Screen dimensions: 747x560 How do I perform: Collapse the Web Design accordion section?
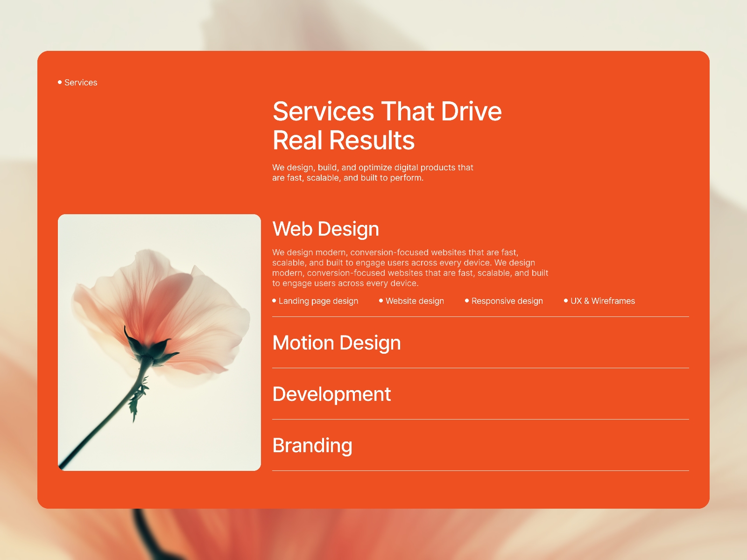325,229
